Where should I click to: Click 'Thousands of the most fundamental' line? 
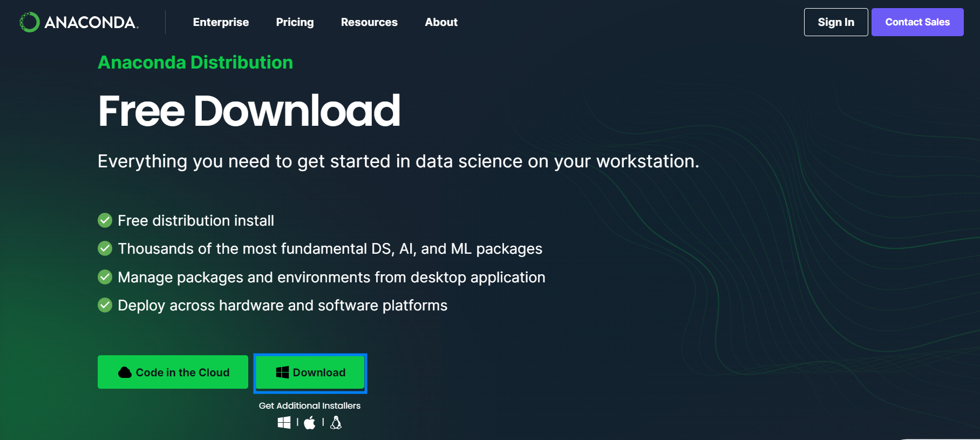tap(330, 248)
